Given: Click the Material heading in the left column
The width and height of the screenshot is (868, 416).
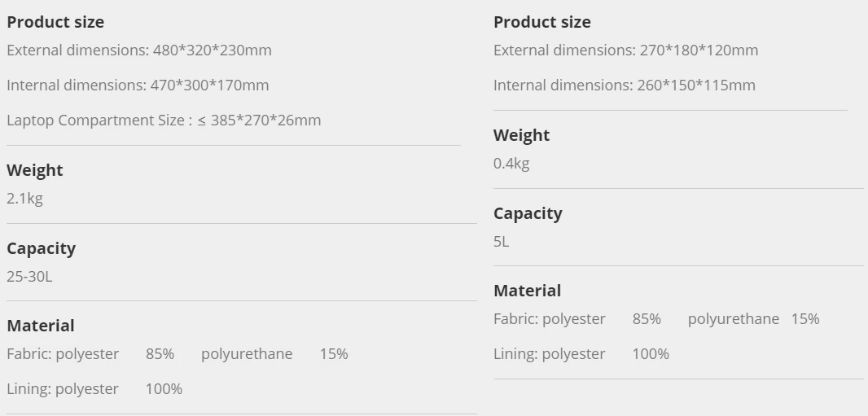Looking at the screenshot, I should [x=41, y=326].
